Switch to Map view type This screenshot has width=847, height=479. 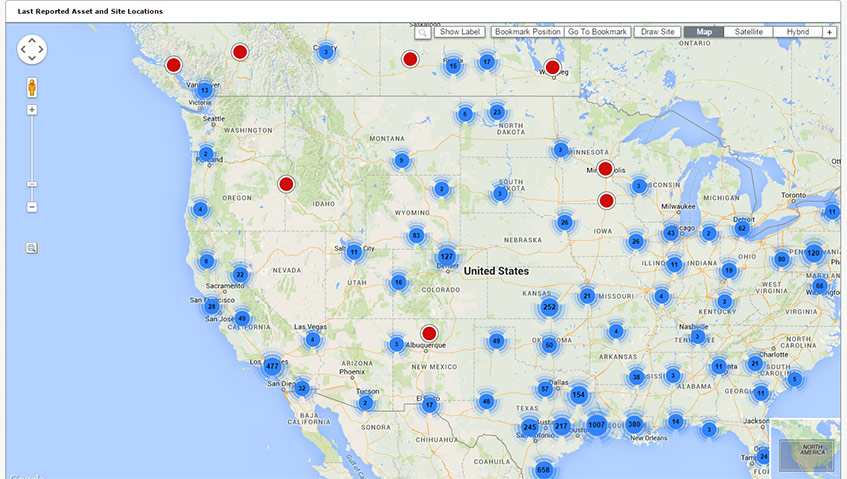(x=703, y=32)
